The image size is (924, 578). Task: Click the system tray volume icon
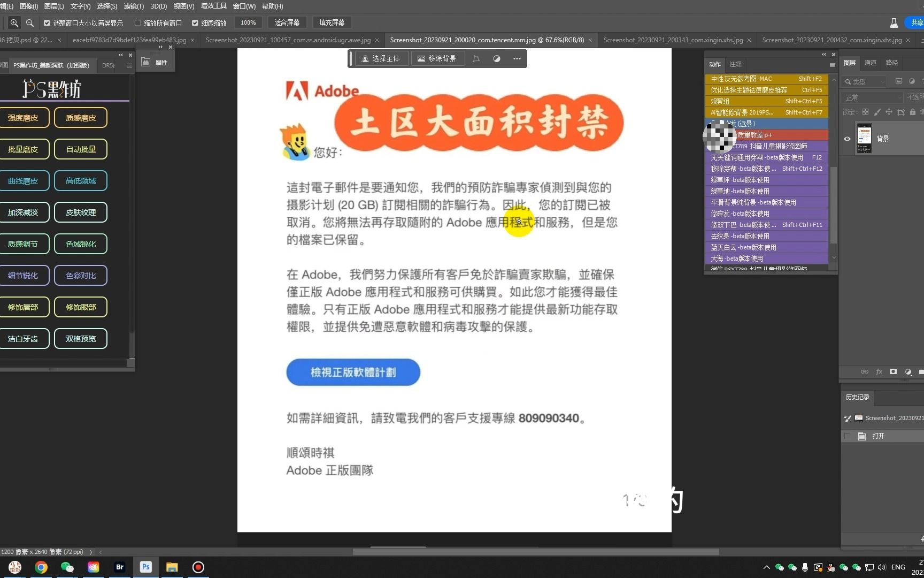coord(882,567)
